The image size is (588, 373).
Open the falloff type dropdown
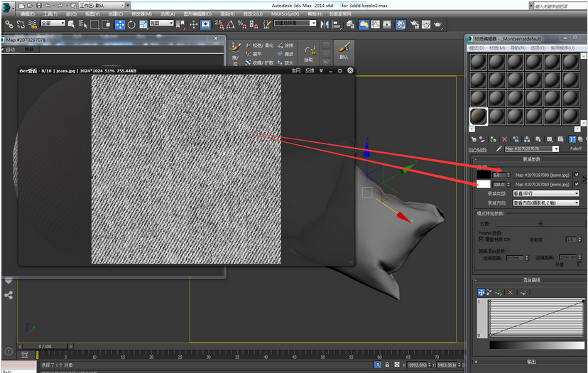pos(546,193)
